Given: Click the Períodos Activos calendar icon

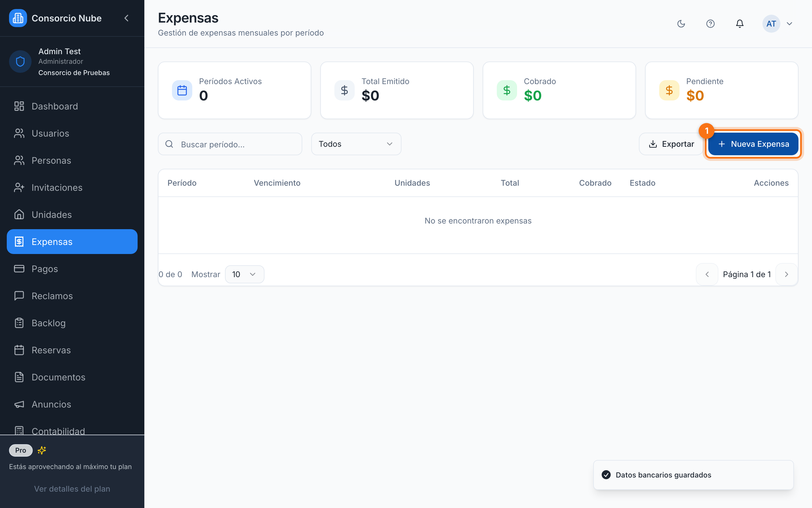Looking at the screenshot, I should click(x=182, y=90).
